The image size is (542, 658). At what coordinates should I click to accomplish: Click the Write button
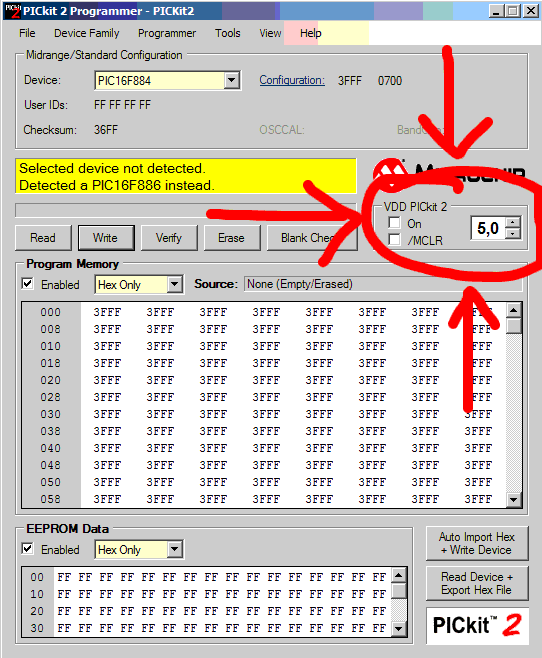pyautogui.click(x=106, y=238)
